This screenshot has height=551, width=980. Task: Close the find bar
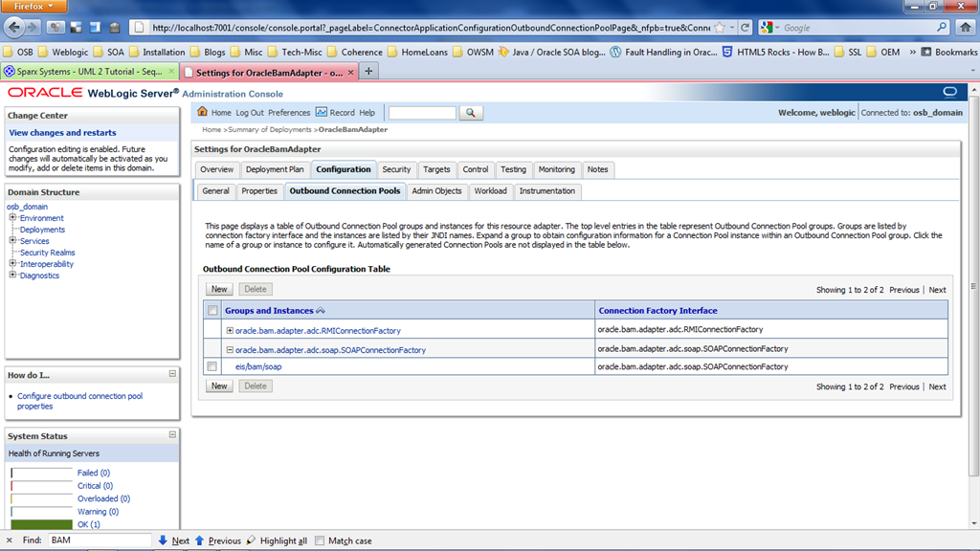click(x=9, y=540)
